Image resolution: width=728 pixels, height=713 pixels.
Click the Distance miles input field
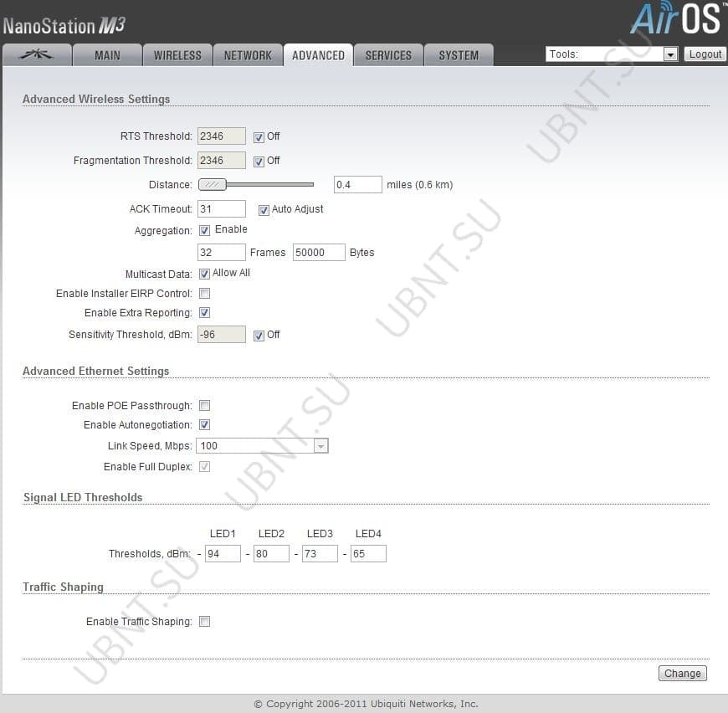(x=358, y=184)
